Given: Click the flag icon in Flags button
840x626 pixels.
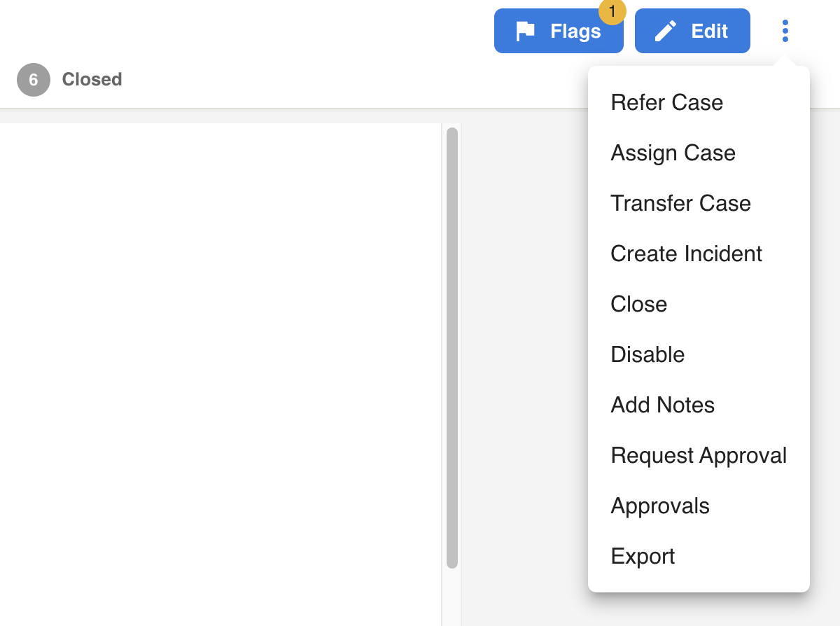Looking at the screenshot, I should tap(526, 31).
